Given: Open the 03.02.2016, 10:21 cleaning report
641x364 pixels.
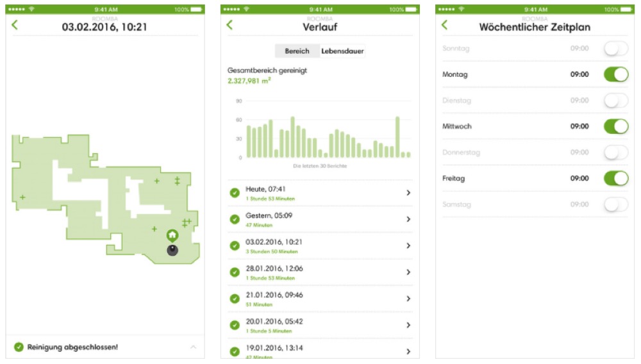Looking at the screenshot, I should 320,246.
